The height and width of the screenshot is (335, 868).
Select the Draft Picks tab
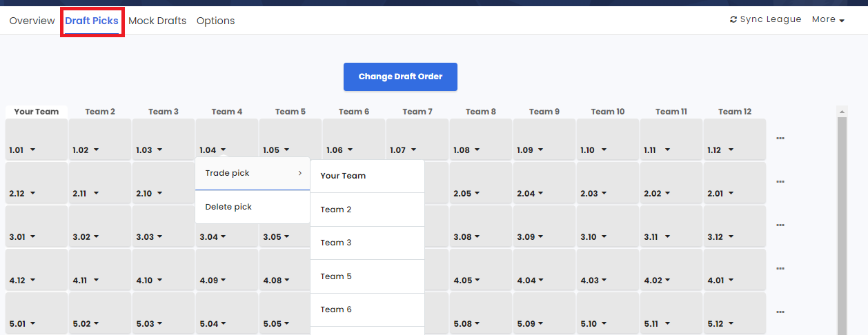point(92,21)
